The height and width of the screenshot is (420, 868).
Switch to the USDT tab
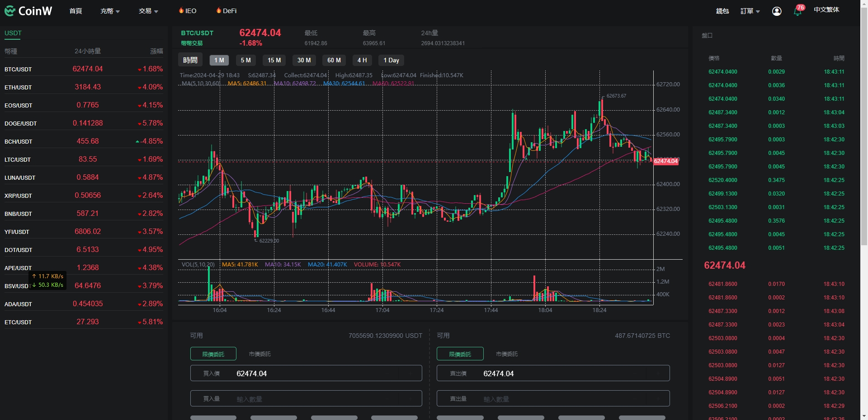[13, 33]
